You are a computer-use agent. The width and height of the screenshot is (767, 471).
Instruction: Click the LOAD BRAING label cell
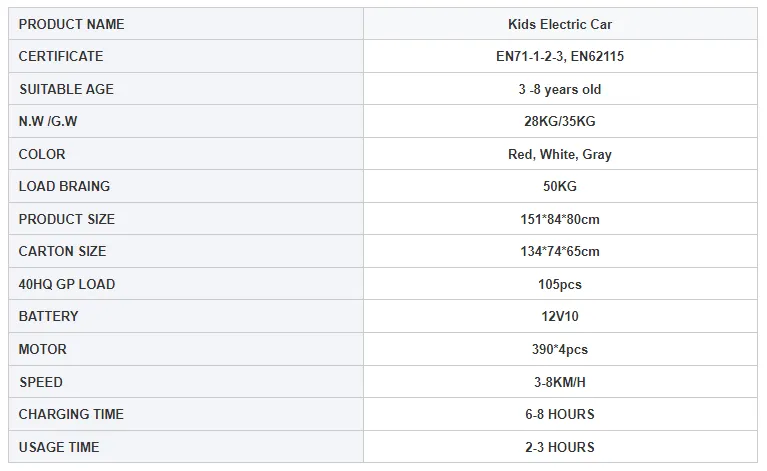[x=64, y=186]
